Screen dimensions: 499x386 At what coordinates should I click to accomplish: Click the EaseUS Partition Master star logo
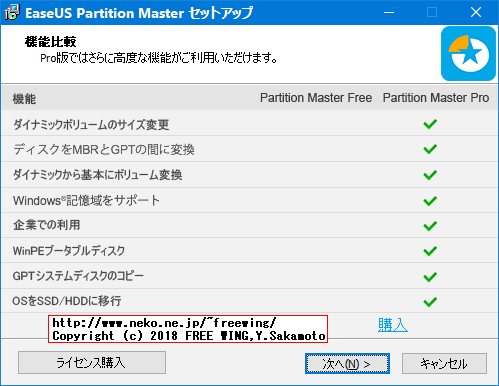(468, 54)
